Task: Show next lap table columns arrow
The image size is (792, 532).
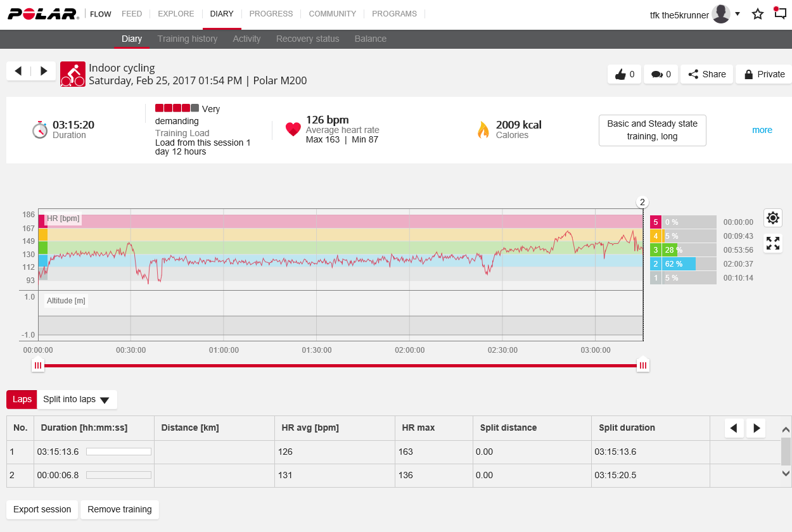Action: [x=756, y=428]
